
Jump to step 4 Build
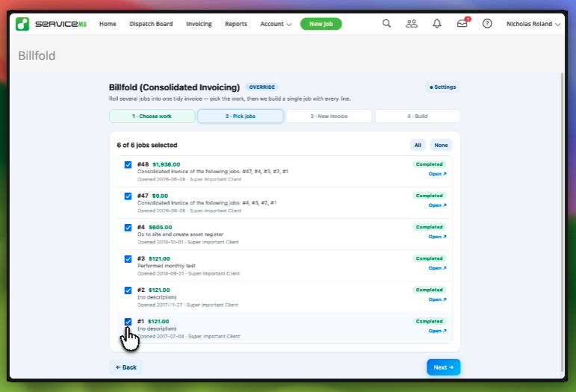pyautogui.click(x=418, y=116)
